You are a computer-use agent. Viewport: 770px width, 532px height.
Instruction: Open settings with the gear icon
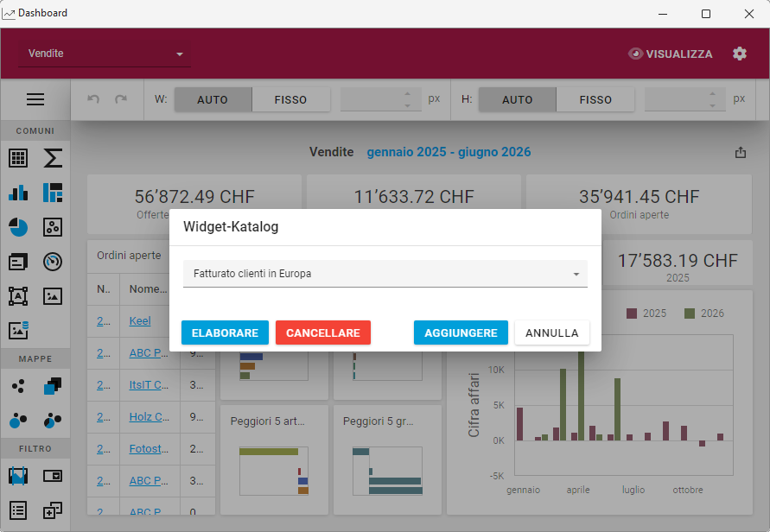pyautogui.click(x=740, y=54)
